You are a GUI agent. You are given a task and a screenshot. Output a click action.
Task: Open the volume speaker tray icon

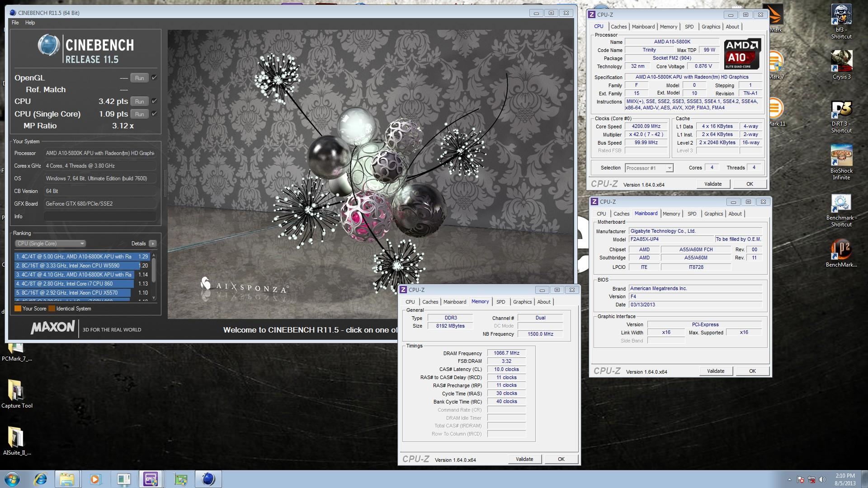tap(822, 480)
